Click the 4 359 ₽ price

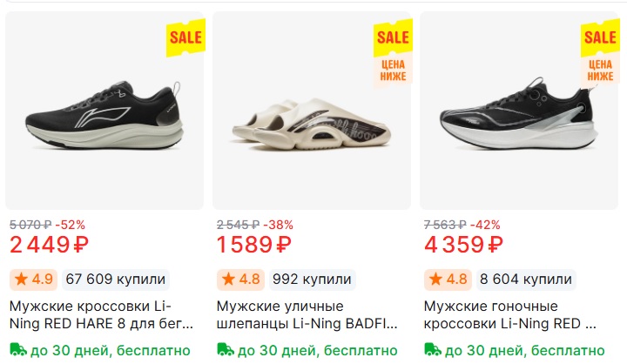click(463, 246)
